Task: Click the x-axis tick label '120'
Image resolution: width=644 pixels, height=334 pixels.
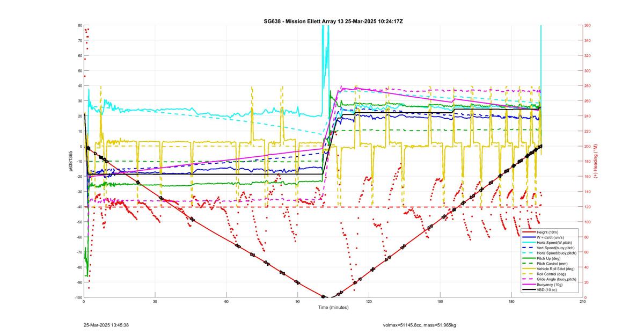Action: click(369, 301)
